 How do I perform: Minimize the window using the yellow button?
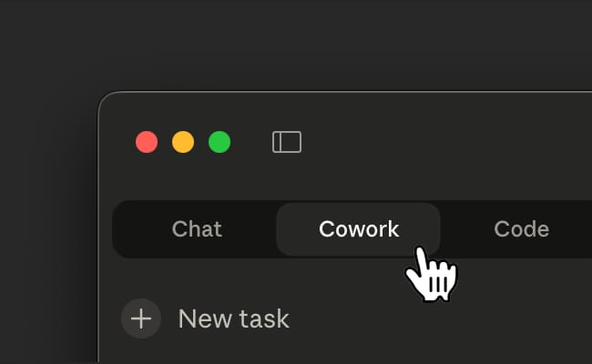click(183, 142)
